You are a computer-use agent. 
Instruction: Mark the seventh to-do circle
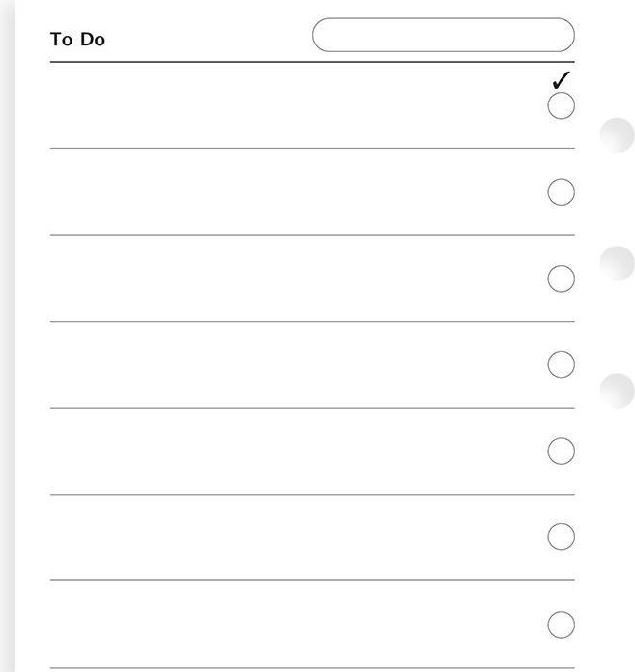click(561, 625)
